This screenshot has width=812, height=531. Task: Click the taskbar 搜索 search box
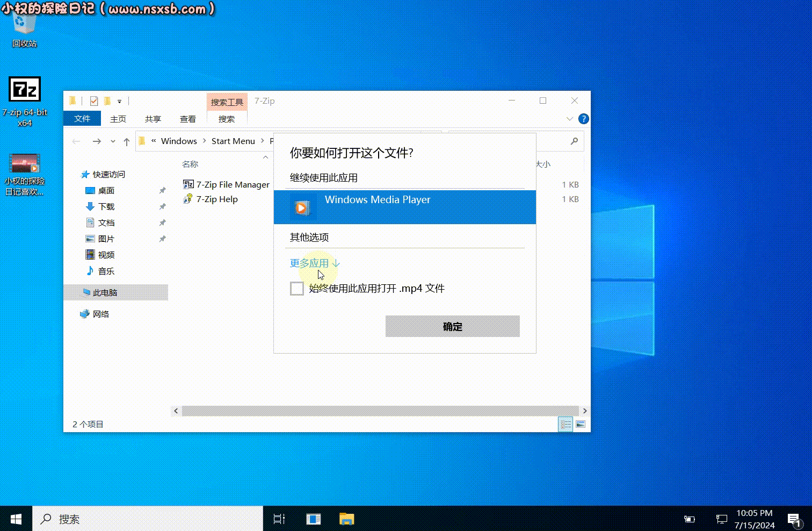pyautogui.click(x=148, y=519)
